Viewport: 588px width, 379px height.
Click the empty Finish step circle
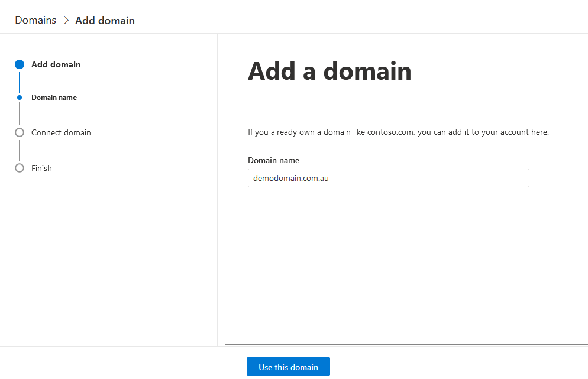click(x=20, y=168)
